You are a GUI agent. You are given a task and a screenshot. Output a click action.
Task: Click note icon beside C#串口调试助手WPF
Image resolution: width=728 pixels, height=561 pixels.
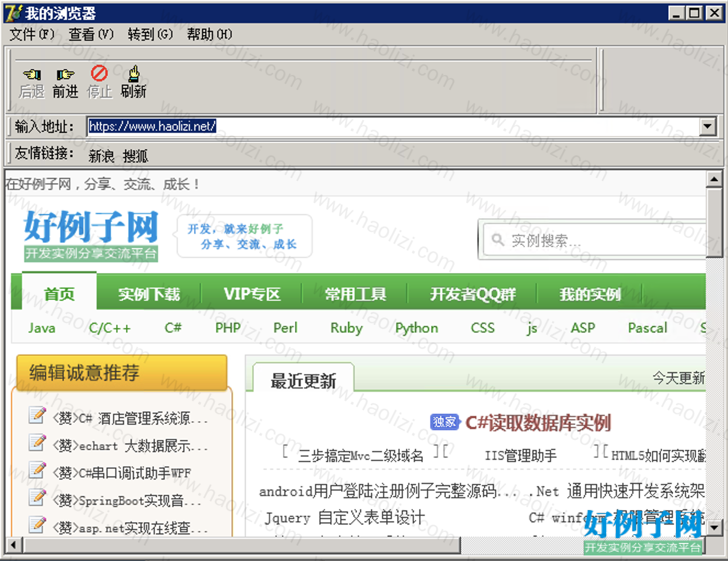(x=37, y=470)
